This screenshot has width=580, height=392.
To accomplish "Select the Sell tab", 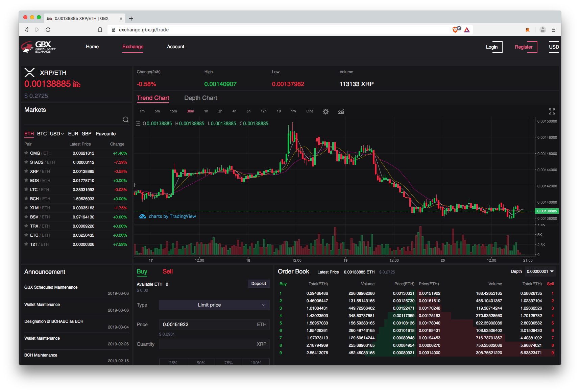I will 168,271.
